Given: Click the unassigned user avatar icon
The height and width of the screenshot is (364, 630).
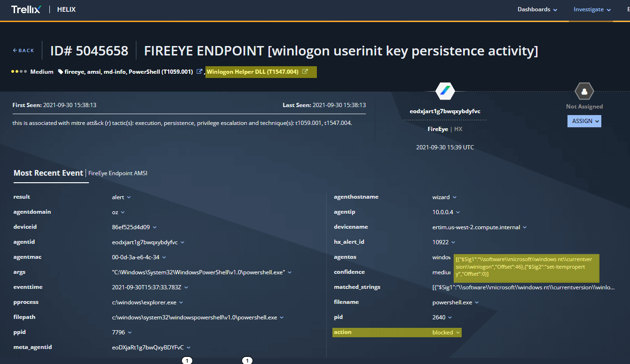Looking at the screenshot, I should pos(584,91).
